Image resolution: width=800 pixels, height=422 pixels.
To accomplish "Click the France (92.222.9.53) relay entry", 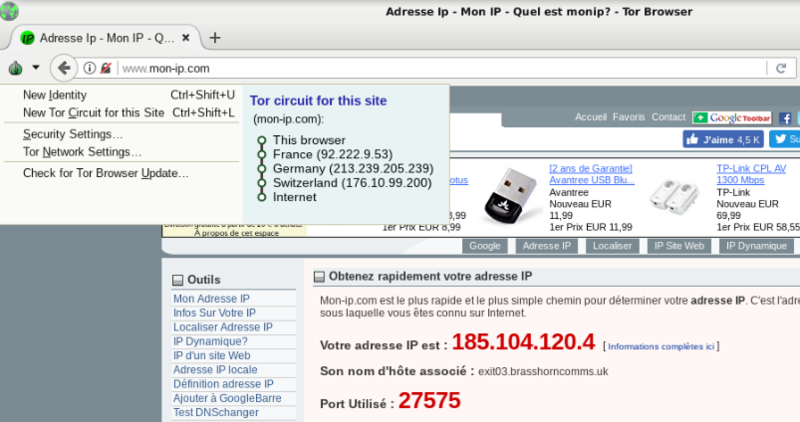I will click(333, 154).
